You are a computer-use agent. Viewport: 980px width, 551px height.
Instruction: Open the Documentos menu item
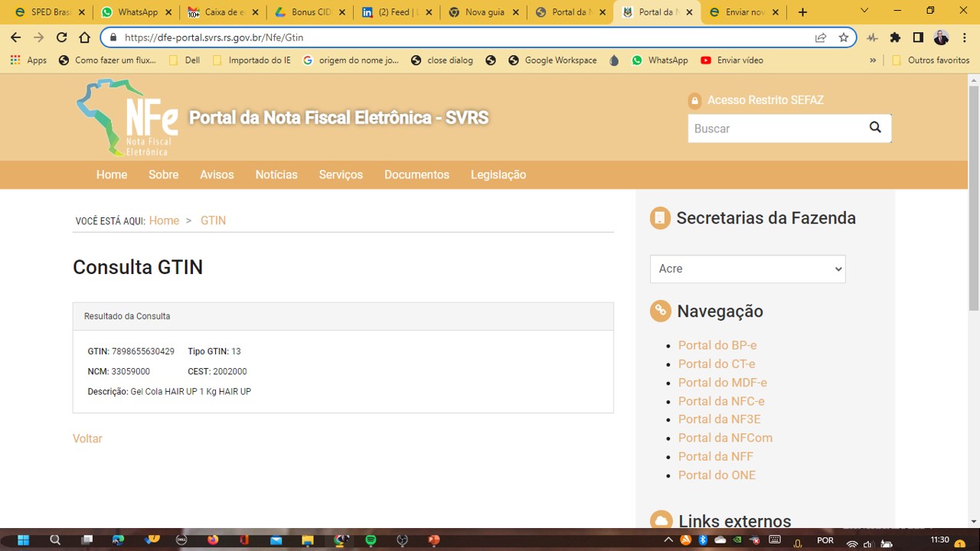pyautogui.click(x=416, y=174)
